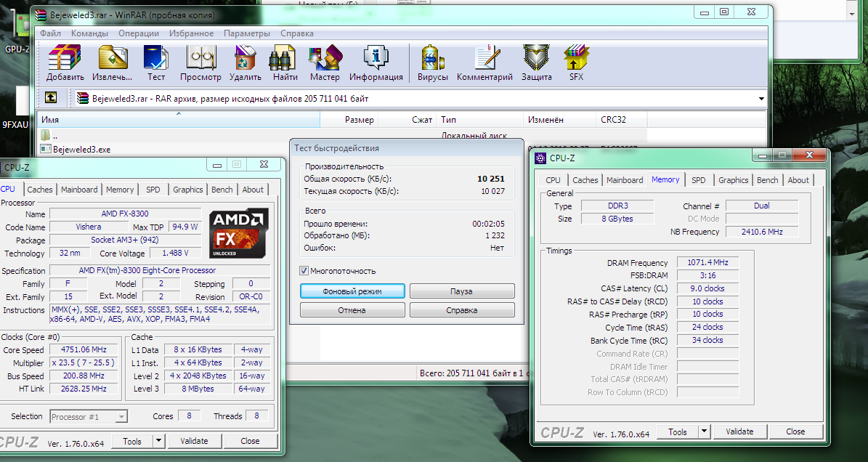Click Tools button in left CPU-Z
The image size is (868, 462).
[x=132, y=441]
